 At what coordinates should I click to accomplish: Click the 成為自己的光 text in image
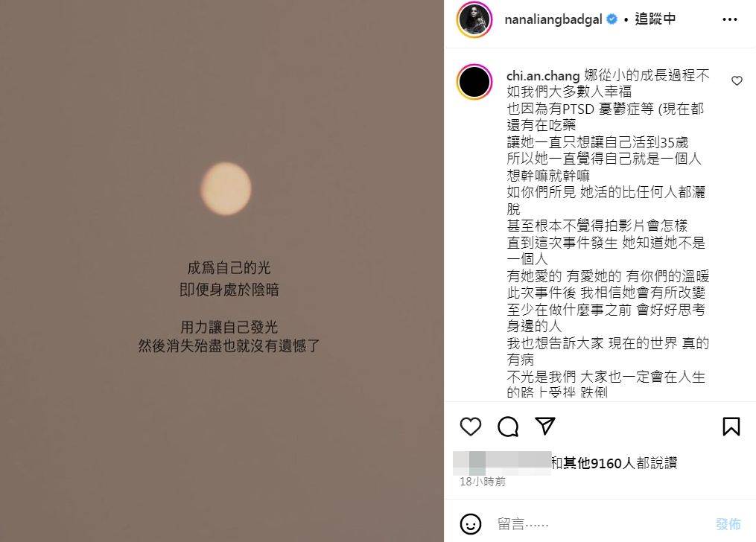click(229, 267)
